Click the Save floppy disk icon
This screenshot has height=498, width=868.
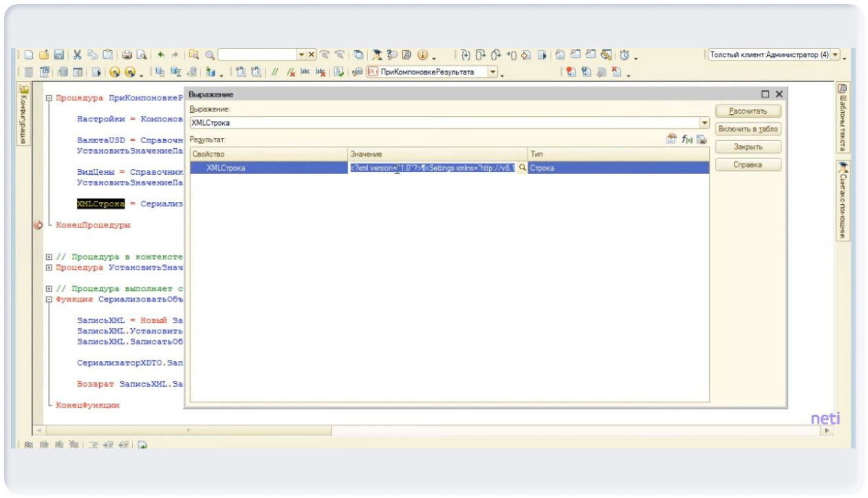click(58, 55)
